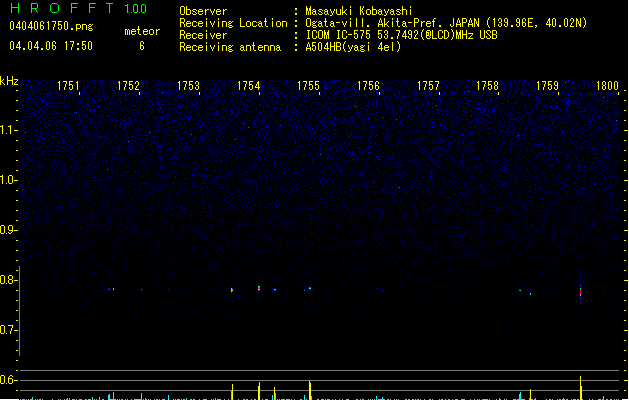Click the date stamp 04.04.06 17:50
This screenshot has height=400, width=629.
pos(51,46)
